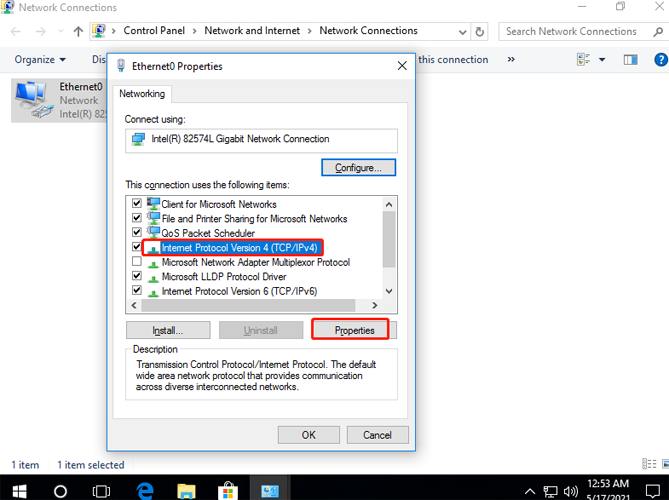
Task: Expand the chevron after Network and Internet
Action: [x=309, y=31]
